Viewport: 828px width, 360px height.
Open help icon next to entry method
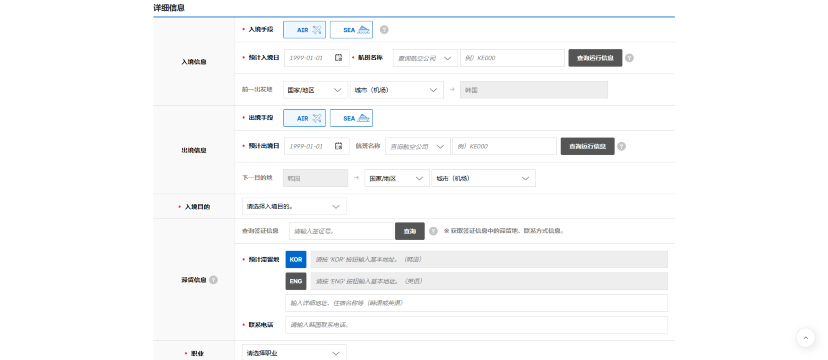(x=384, y=30)
